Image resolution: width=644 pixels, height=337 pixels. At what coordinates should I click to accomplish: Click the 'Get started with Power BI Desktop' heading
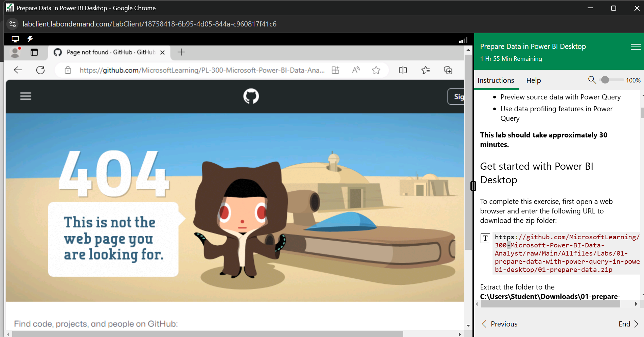(537, 173)
